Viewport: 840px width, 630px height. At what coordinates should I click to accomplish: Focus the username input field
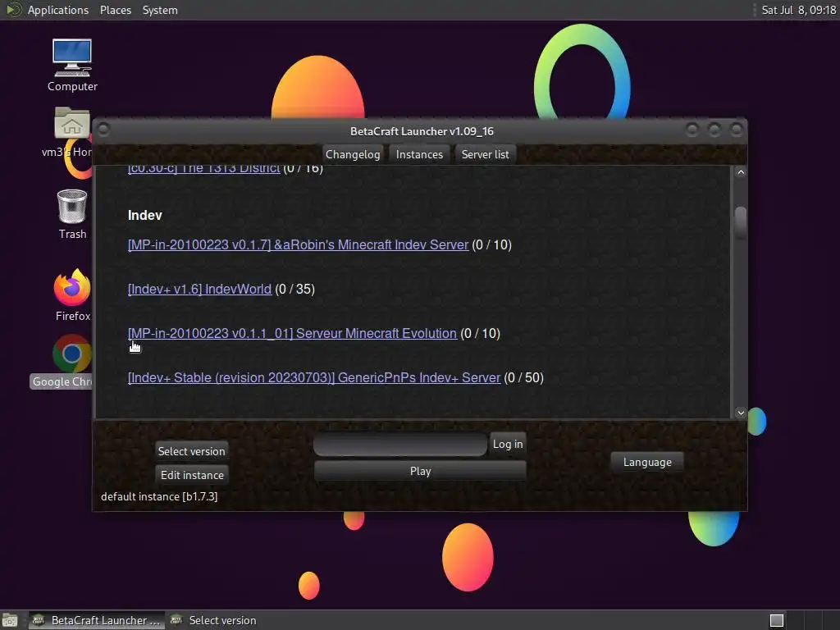point(400,445)
